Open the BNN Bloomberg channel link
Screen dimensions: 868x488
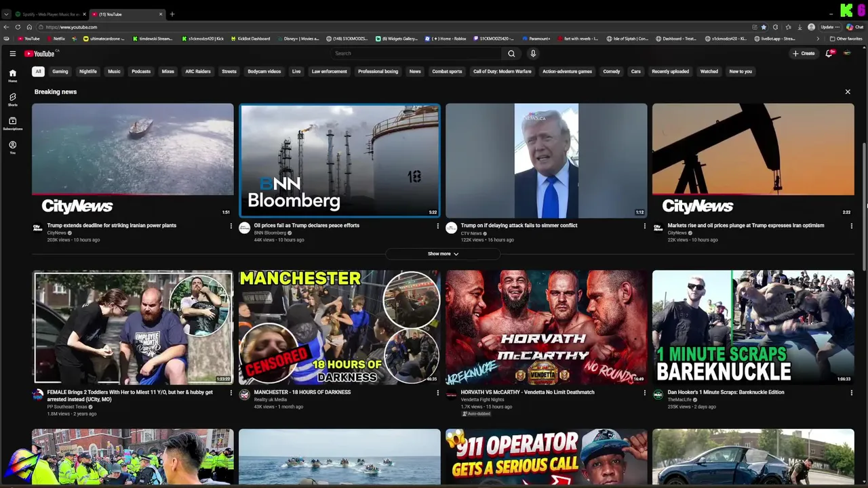[270, 233]
